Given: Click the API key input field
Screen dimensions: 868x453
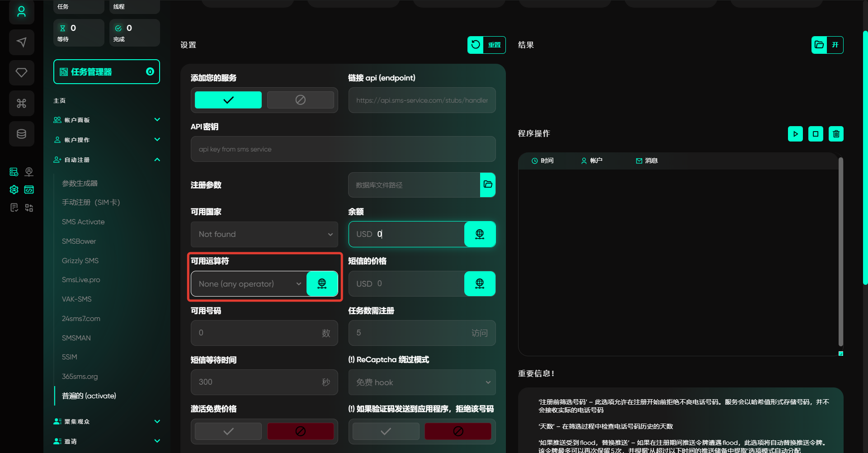Looking at the screenshot, I should pyautogui.click(x=343, y=149).
